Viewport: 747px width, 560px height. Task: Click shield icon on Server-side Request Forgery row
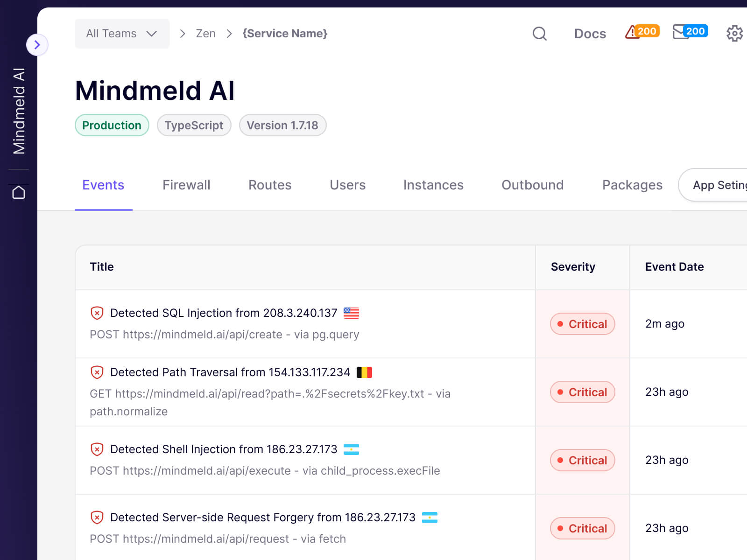tap(97, 517)
